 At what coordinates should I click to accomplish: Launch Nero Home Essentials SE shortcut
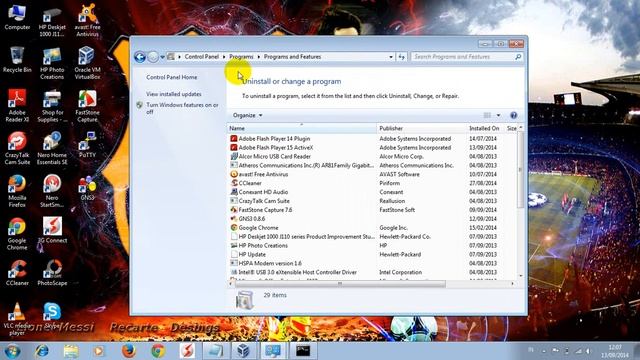52,149
